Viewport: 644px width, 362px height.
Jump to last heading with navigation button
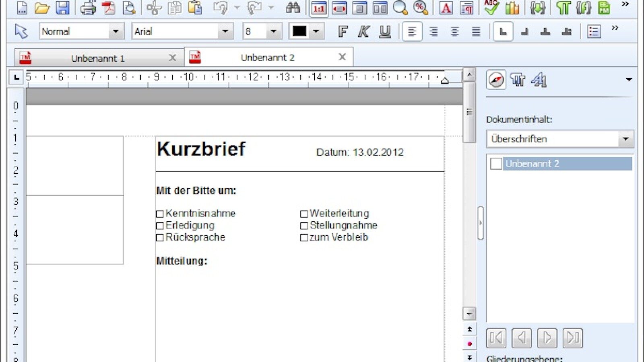pyautogui.click(x=572, y=338)
